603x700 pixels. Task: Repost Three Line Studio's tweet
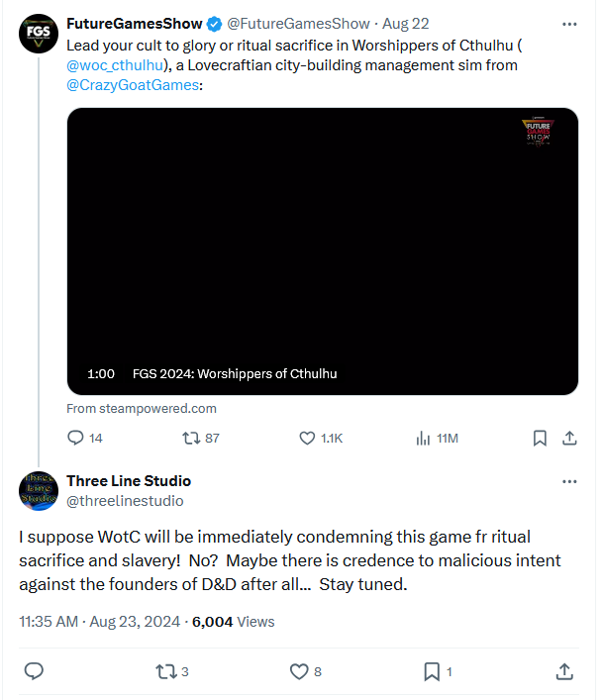(166, 671)
